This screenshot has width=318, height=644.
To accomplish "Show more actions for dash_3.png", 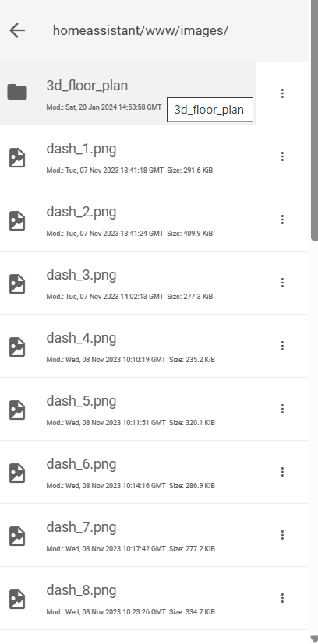I will [282, 283].
